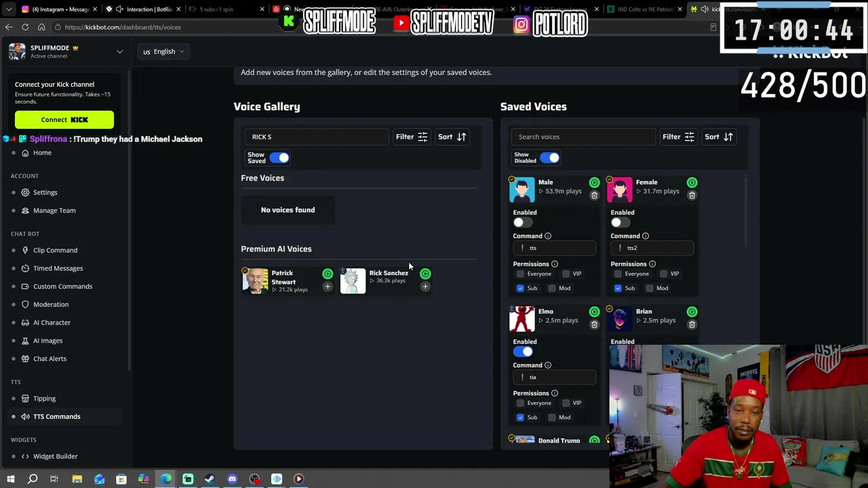Screen dimensions: 868x488
Task: Play the Male voice preview
Action: point(594,182)
